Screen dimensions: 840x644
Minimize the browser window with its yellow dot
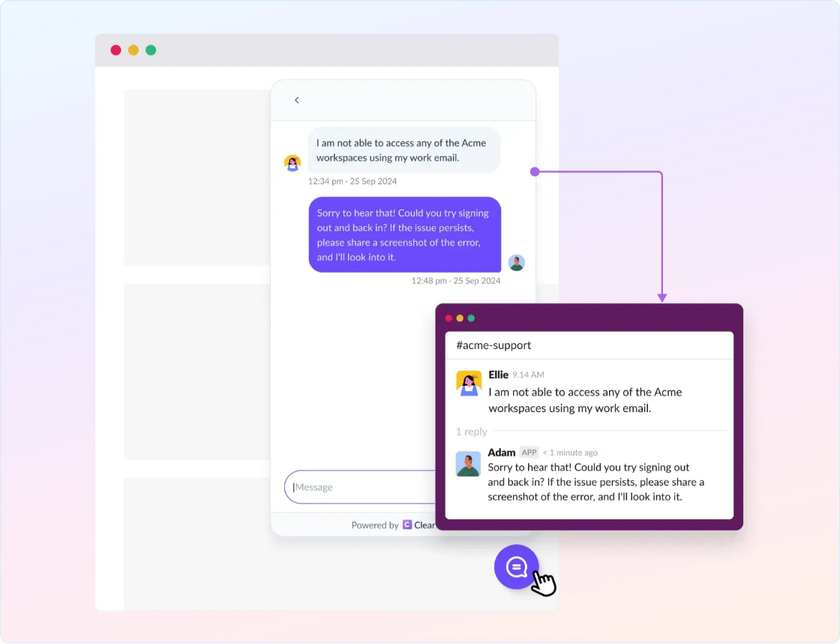coord(133,50)
